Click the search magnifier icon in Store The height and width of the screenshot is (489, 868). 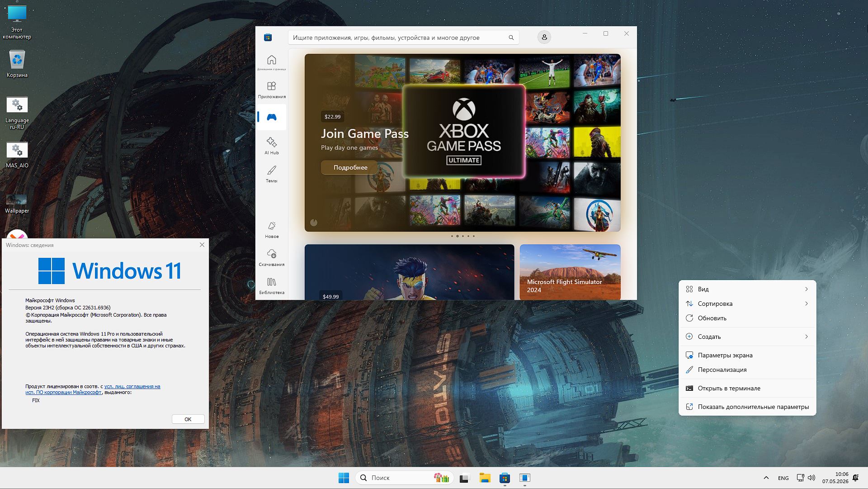click(x=511, y=38)
